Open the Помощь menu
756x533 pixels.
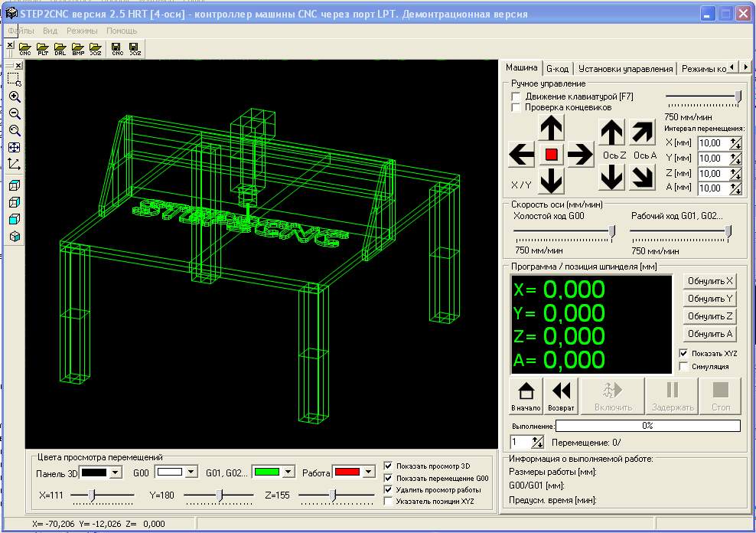coord(122,31)
